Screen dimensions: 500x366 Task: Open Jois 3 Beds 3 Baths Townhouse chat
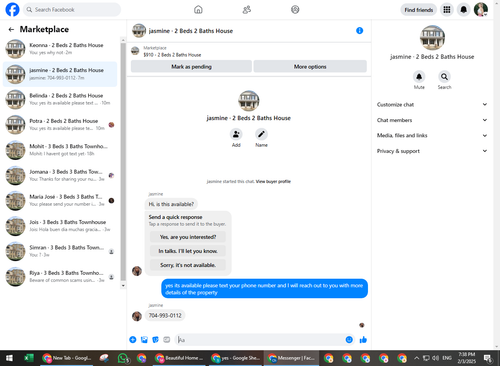coord(60,226)
